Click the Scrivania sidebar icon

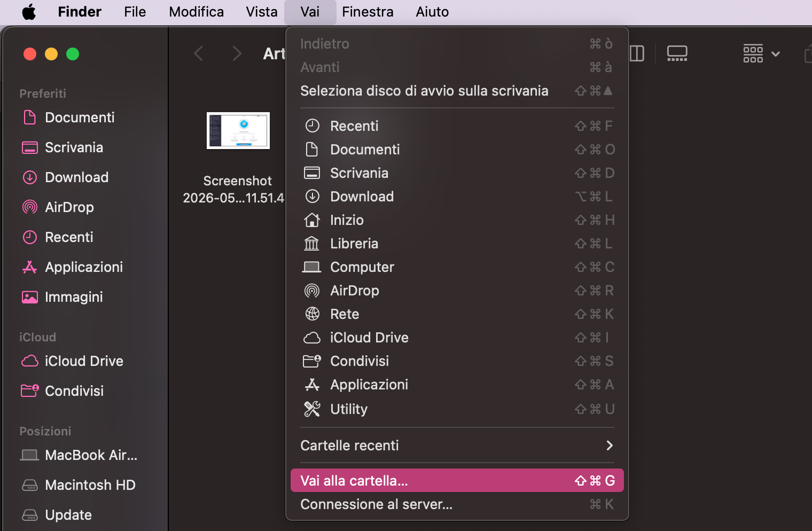pyautogui.click(x=30, y=147)
